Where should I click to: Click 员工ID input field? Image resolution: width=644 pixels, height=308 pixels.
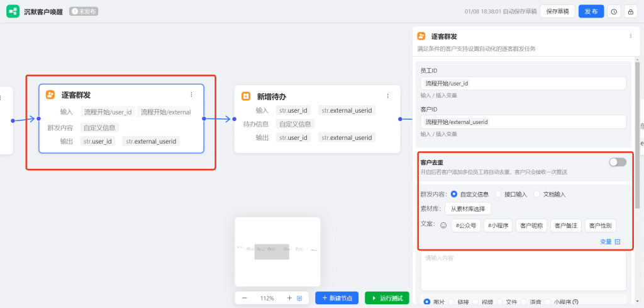click(x=524, y=83)
